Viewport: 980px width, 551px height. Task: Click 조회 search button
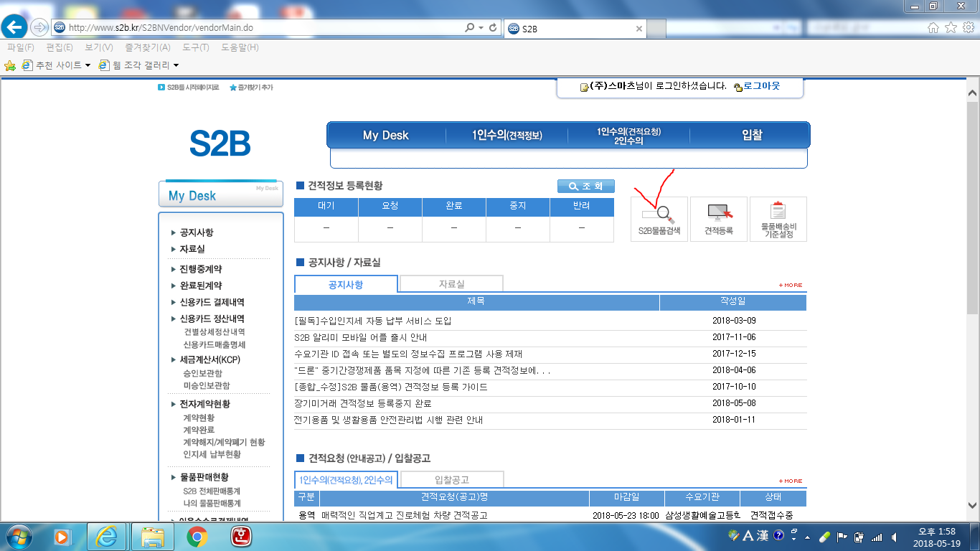click(x=586, y=186)
